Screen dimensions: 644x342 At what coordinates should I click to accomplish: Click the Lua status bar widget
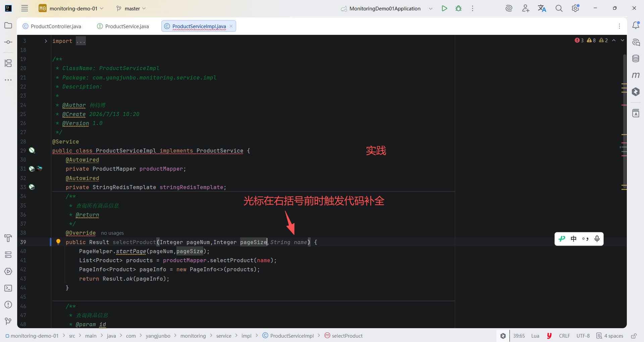click(535, 336)
